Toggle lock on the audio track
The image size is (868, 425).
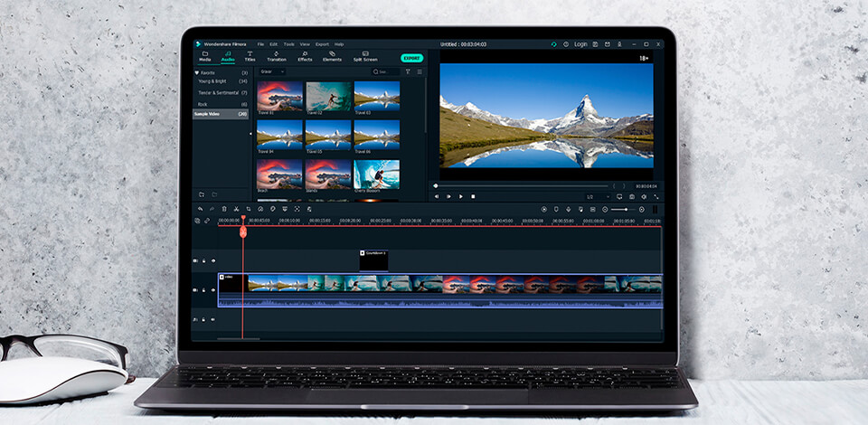click(203, 319)
